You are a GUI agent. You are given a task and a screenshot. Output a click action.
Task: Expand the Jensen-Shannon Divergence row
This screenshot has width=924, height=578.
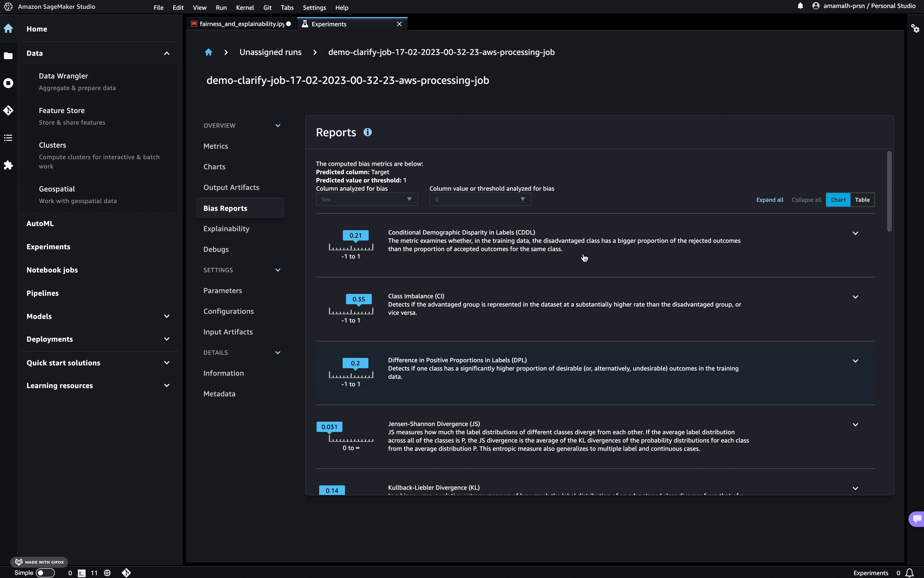tap(855, 425)
